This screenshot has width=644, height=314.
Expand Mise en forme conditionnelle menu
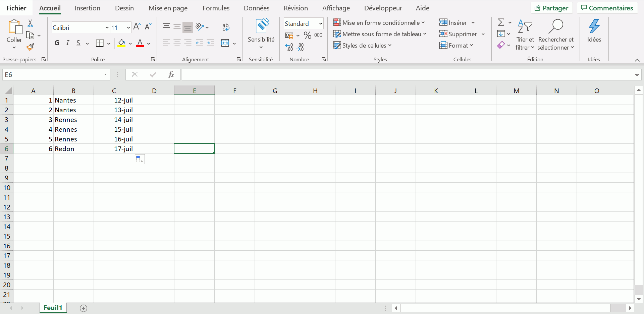coord(379,22)
